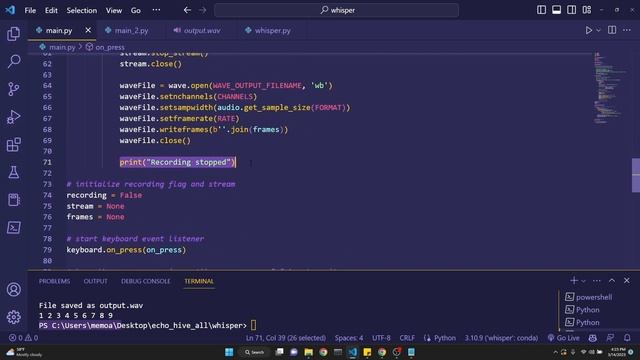Start Go Live server
Image resolution: width=640 pixels, height=360 pixels.
click(x=564, y=338)
